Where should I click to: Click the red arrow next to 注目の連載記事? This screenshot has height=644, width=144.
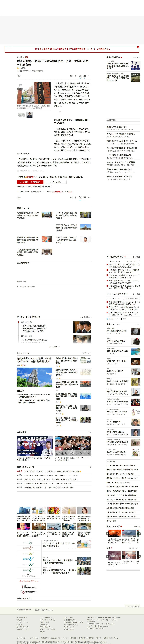tap(121, 57)
